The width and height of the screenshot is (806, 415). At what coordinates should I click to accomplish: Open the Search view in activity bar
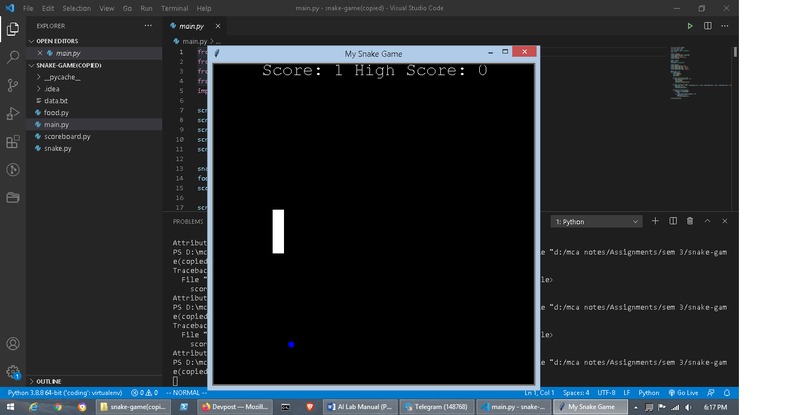coord(13,57)
